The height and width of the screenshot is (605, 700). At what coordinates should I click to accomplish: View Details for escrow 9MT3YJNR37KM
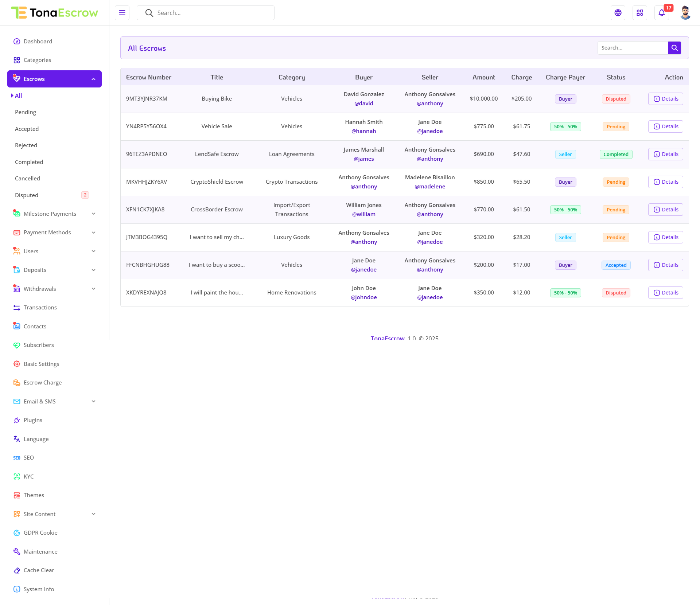click(x=665, y=99)
